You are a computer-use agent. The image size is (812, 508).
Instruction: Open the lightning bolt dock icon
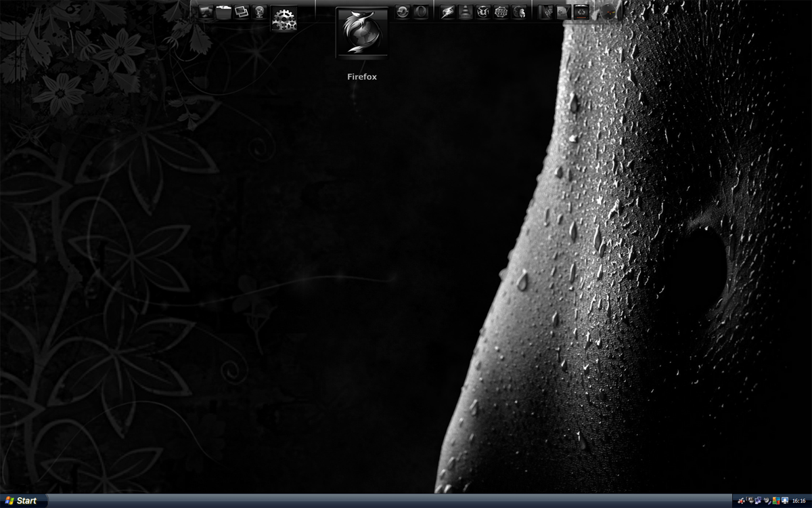click(x=447, y=12)
